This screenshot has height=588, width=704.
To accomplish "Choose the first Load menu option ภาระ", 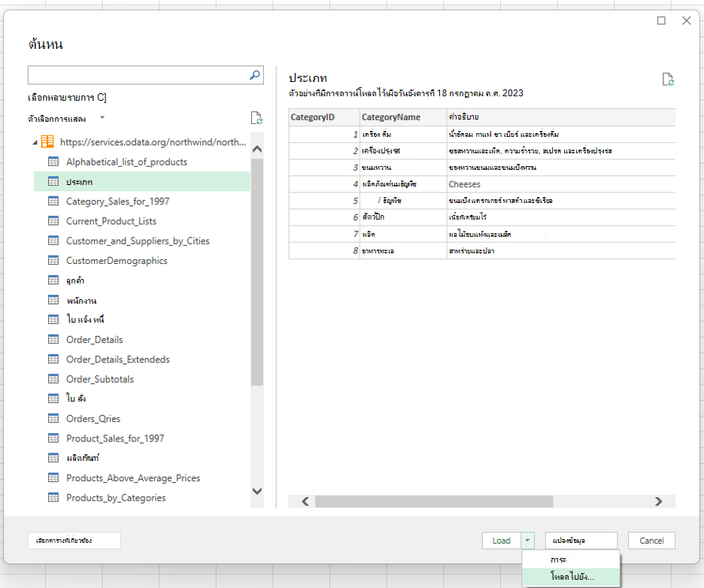I will tap(571, 559).
